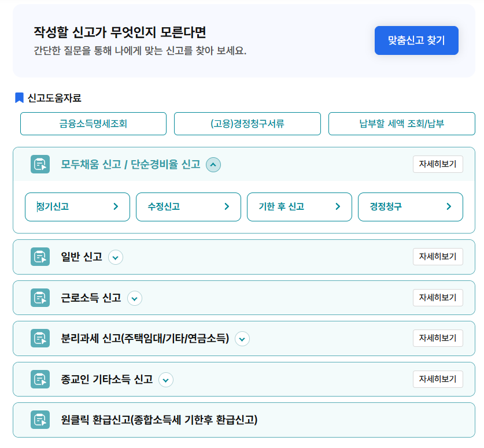
Task: Select 수정신고 under 모두채움 신고
Action: tap(189, 207)
